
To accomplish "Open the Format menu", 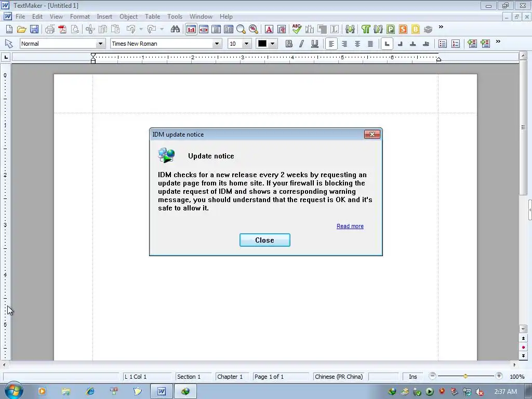I will click(79, 16).
